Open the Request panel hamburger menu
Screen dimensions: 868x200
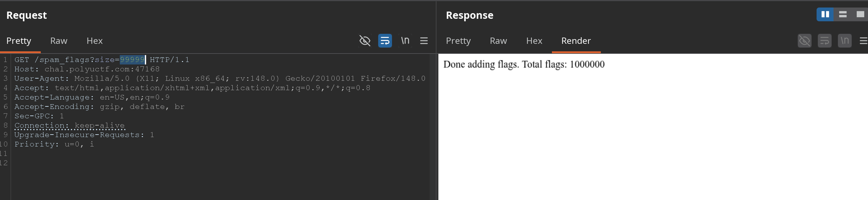tap(424, 41)
